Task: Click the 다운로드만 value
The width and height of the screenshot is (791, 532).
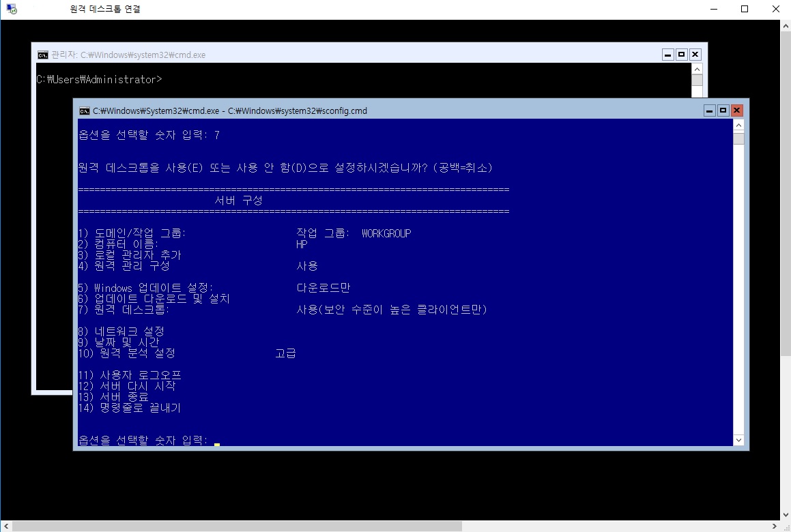Action: coord(323,288)
